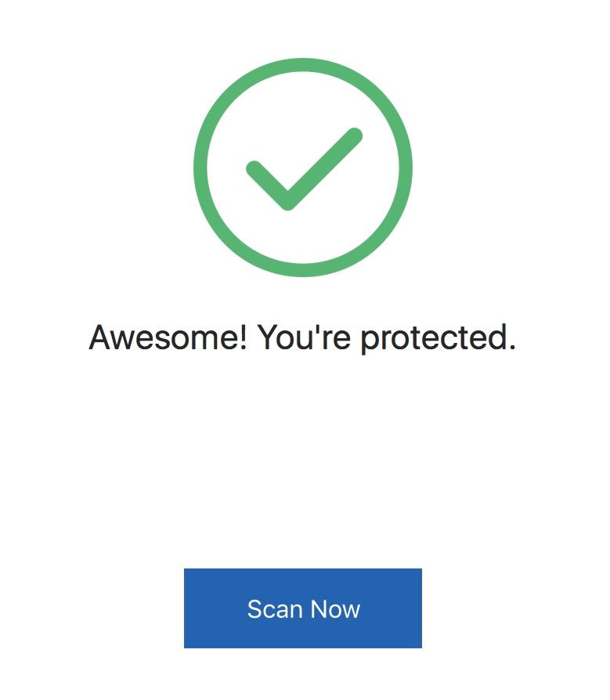Select the Awesome! You're protected. message
The image size is (610, 700).
tap(302, 338)
